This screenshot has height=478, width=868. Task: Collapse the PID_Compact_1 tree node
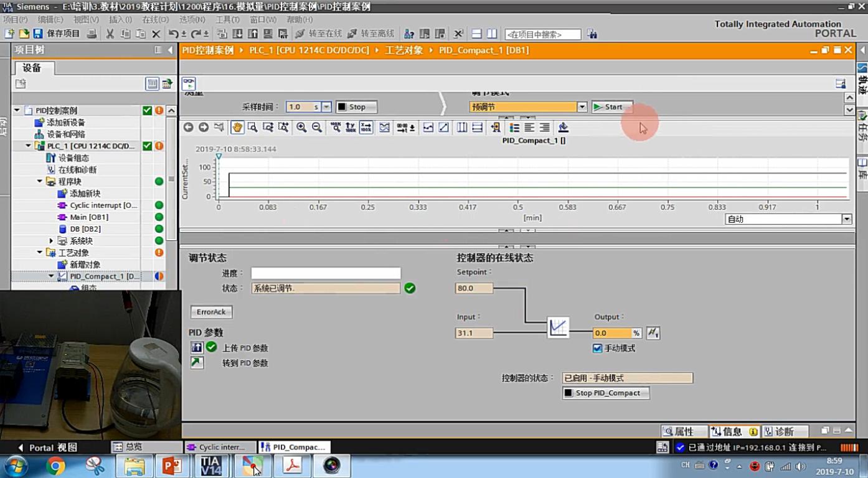click(51, 276)
